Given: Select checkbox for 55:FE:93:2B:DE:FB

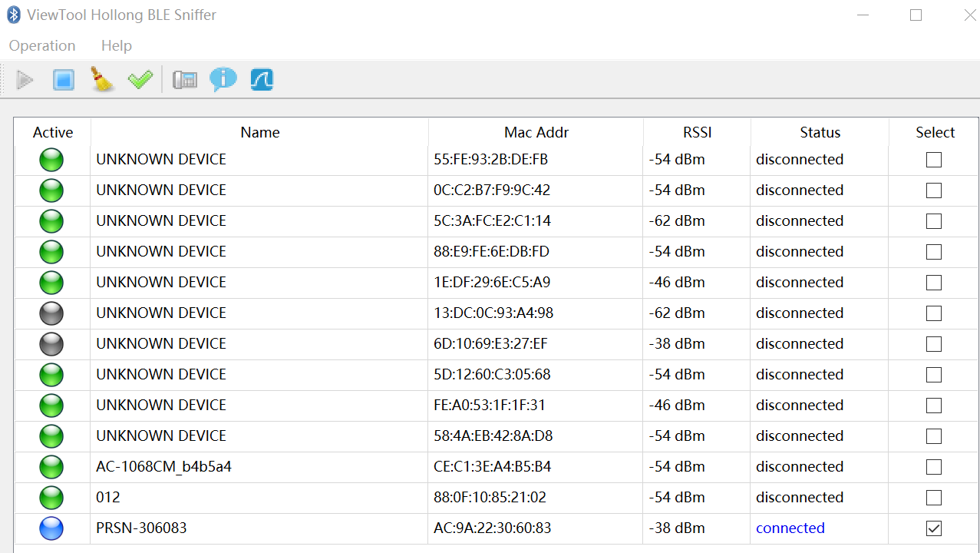Looking at the screenshot, I should point(934,160).
